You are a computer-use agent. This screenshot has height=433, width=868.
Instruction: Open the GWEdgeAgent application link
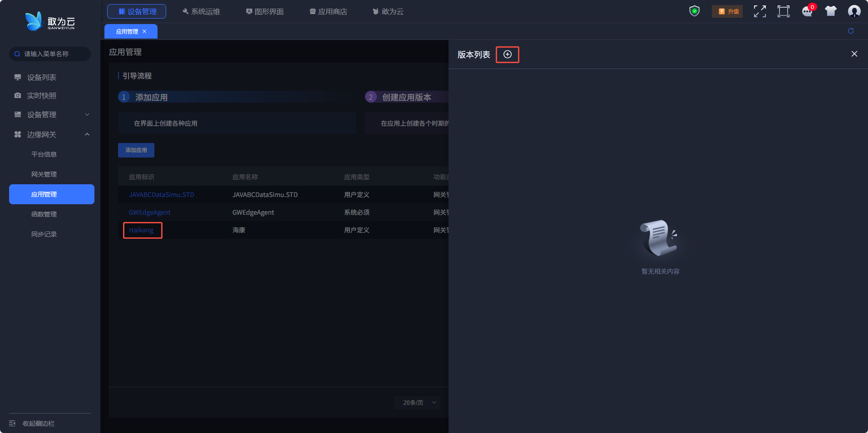[x=150, y=212]
